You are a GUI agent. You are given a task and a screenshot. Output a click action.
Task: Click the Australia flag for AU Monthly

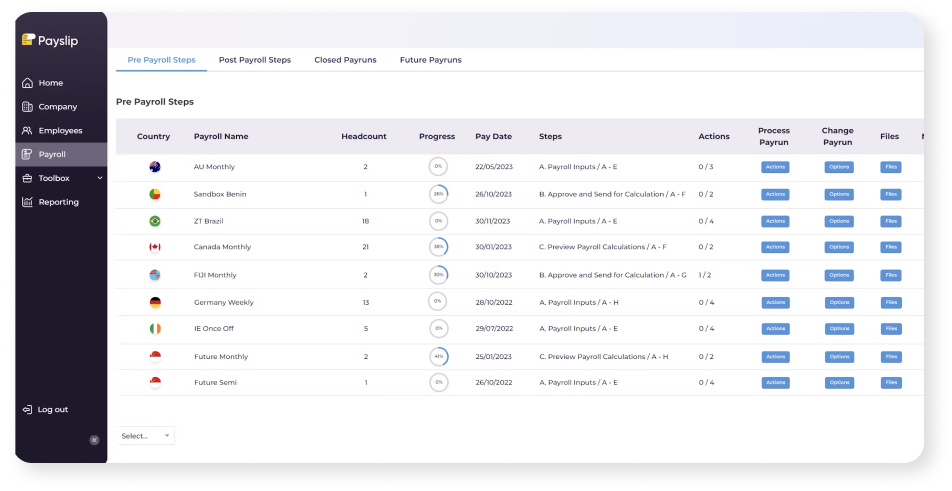(154, 167)
